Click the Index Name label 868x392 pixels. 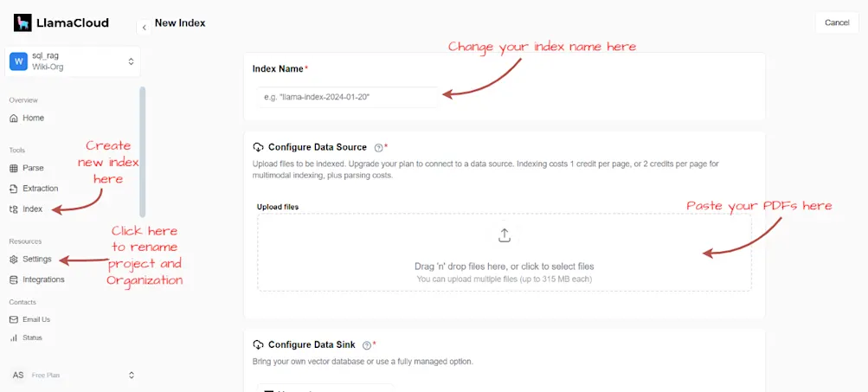point(278,68)
